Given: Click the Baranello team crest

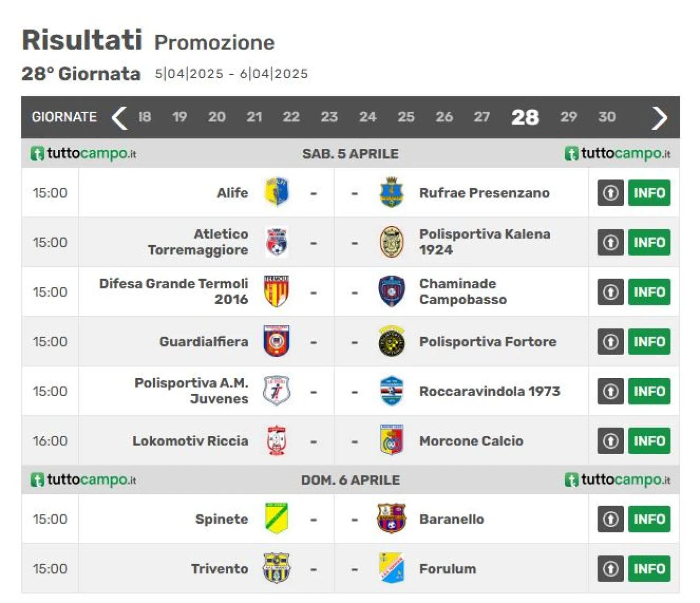Looking at the screenshot, I should coord(392,518).
